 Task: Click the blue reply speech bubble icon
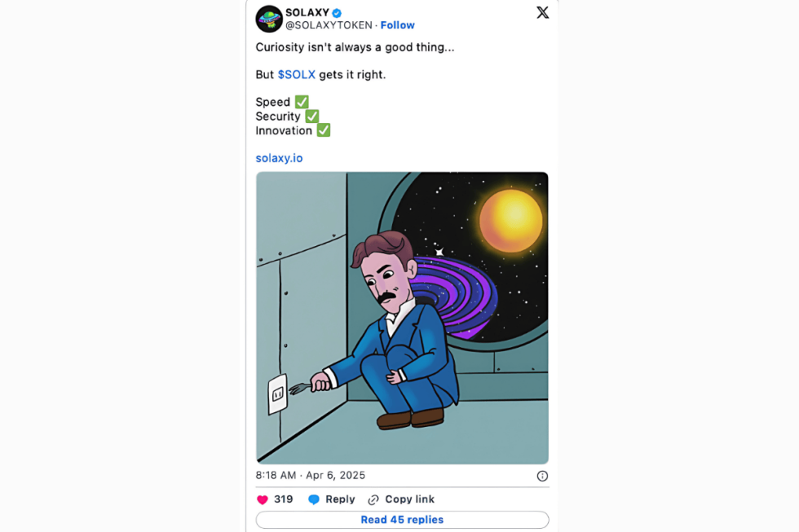coord(314,499)
